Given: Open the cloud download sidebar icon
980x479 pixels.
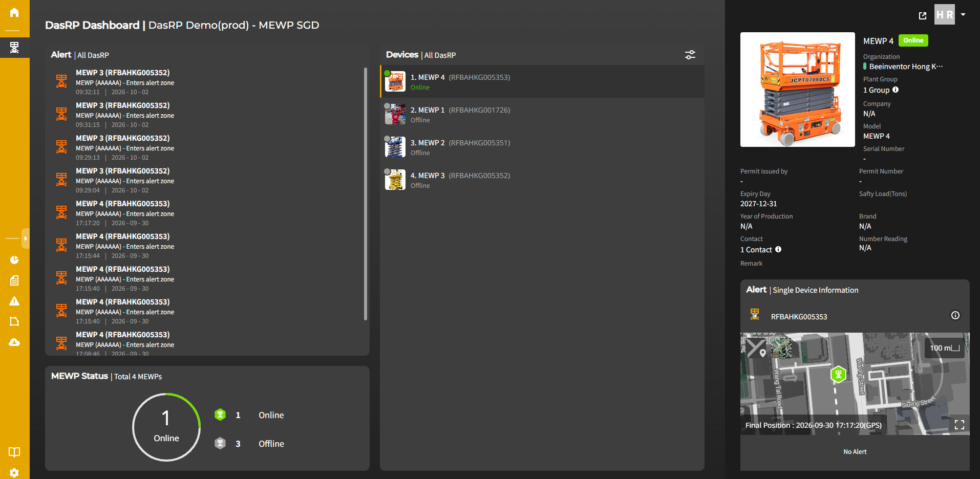Looking at the screenshot, I should point(14,342).
